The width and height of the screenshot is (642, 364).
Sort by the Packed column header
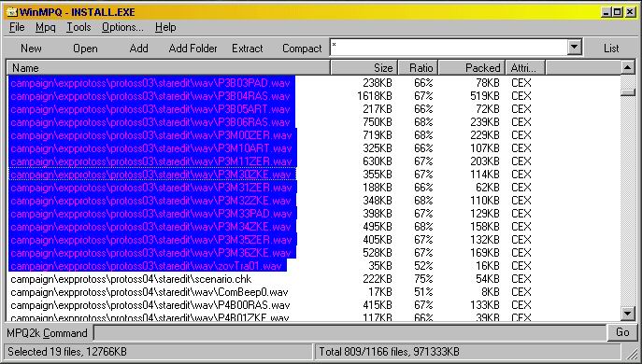(x=472, y=67)
